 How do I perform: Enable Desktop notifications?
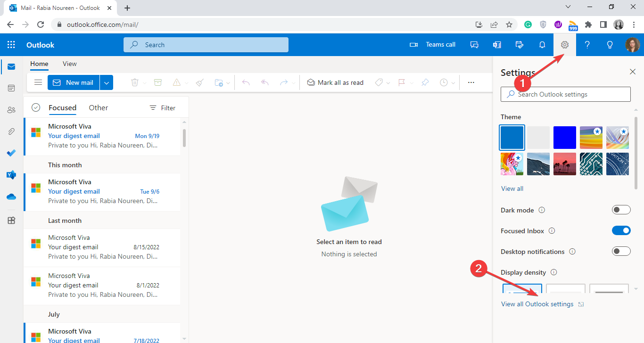coord(621,251)
